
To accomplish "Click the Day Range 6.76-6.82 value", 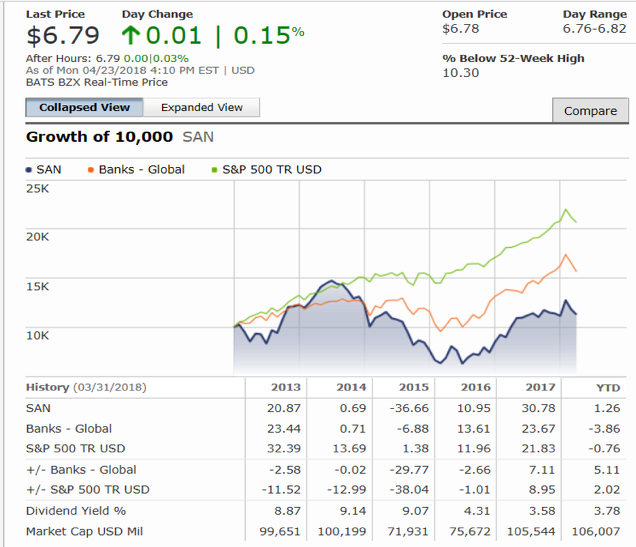I will pos(595,29).
